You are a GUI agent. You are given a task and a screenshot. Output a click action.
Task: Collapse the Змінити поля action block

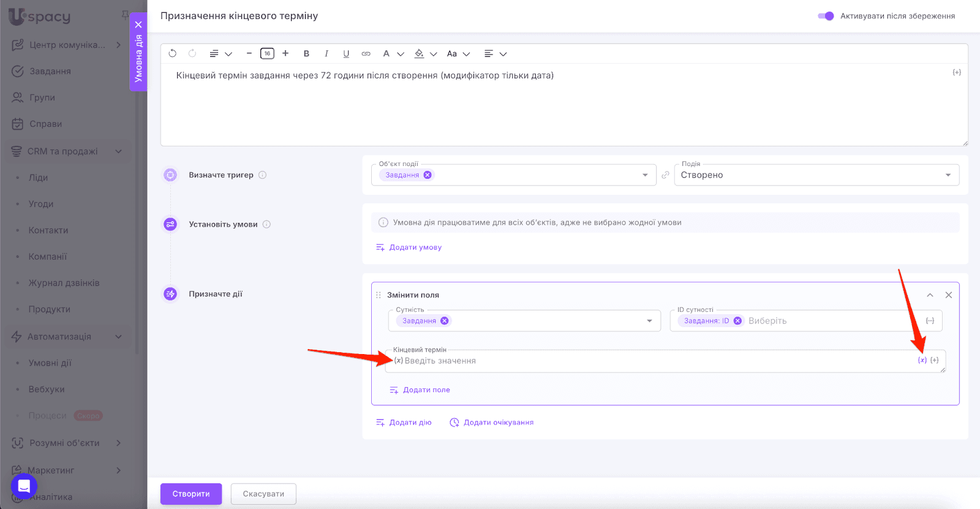point(930,295)
